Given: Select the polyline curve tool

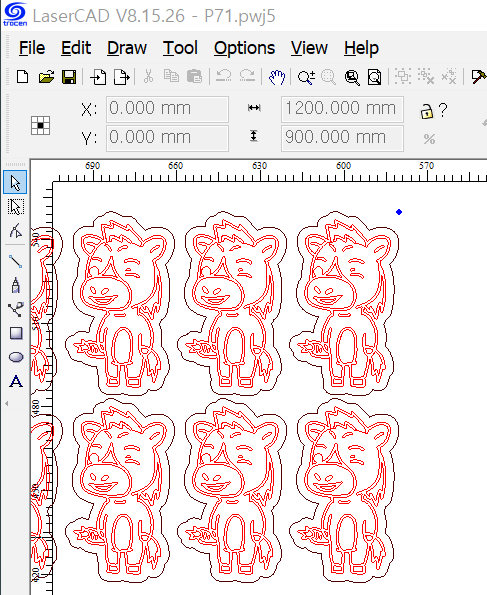Looking at the screenshot, I should [16, 309].
